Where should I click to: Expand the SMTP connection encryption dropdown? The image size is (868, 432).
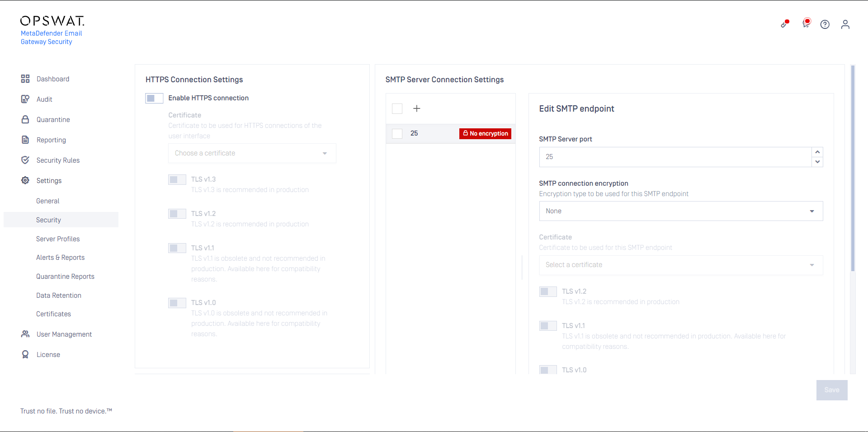pos(680,211)
